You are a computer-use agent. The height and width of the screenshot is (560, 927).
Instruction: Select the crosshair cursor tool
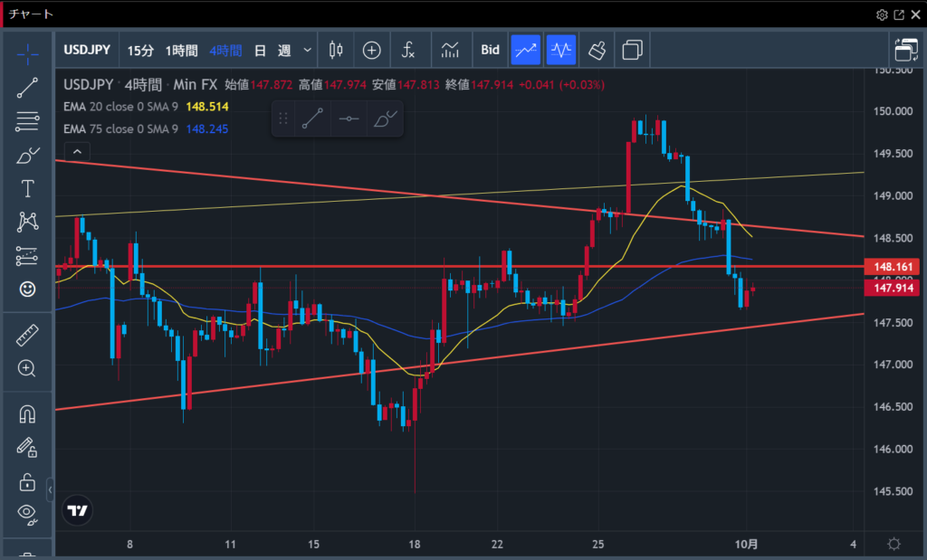point(27,53)
